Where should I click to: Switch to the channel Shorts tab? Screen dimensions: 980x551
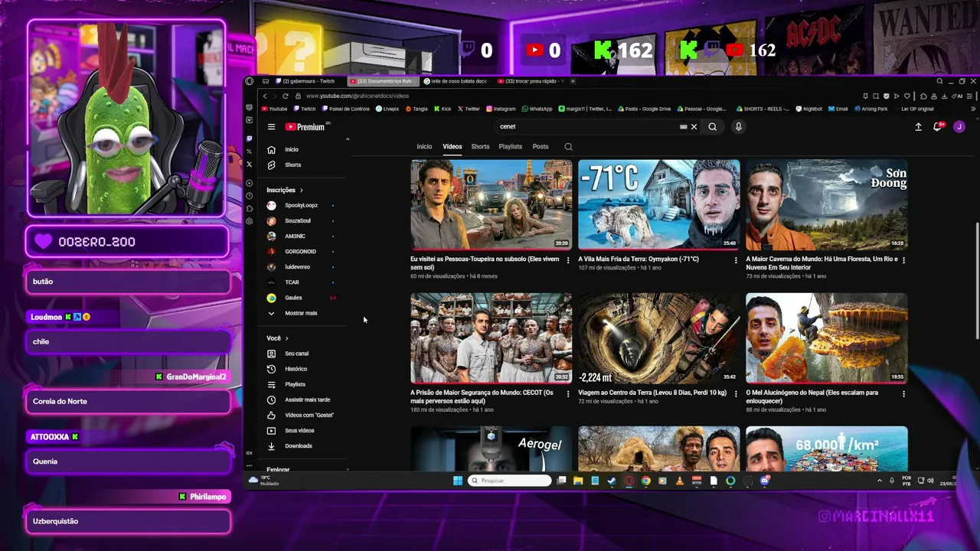[x=480, y=147]
